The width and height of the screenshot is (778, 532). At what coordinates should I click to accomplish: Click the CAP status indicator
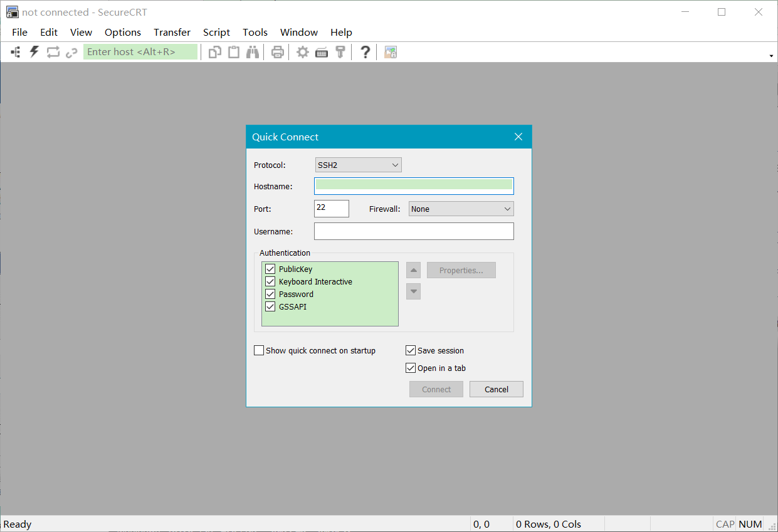(725, 524)
